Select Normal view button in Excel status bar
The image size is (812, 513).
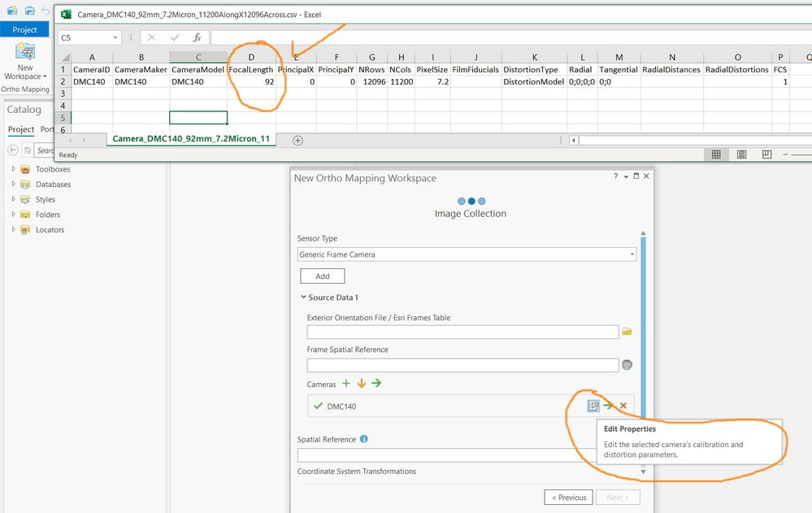(716, 154)
